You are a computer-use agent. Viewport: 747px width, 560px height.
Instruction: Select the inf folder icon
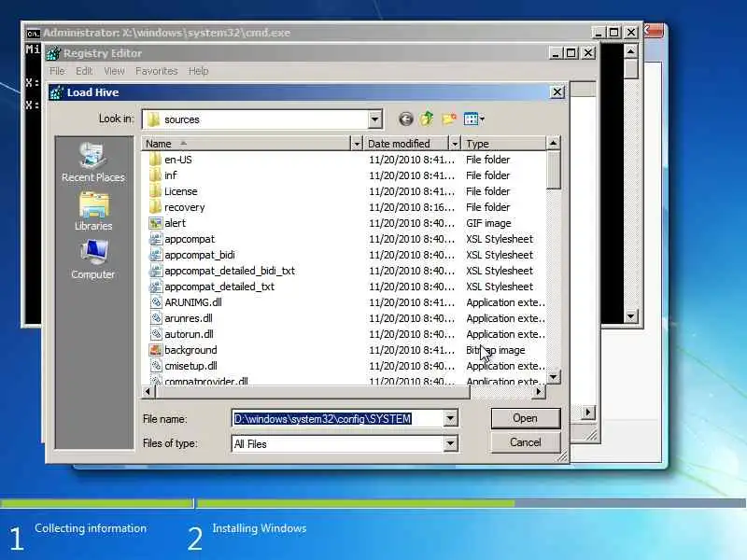(155, 175)
